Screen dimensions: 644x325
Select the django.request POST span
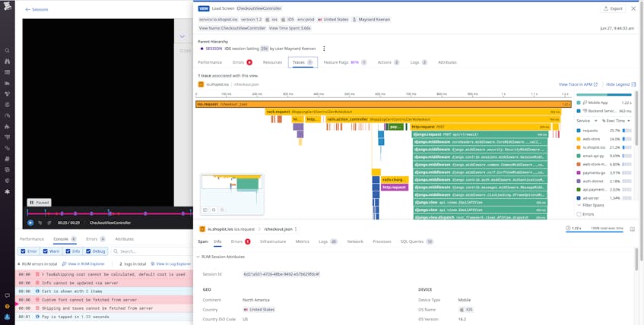click(x=480, y=134)
